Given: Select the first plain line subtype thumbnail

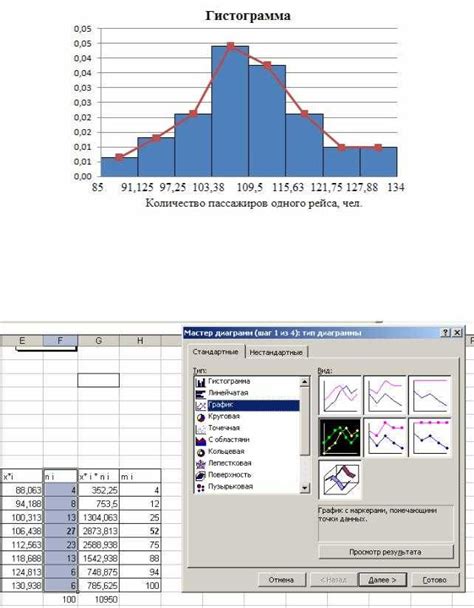Looking at the screenshot, I should [x=340, y=395].
